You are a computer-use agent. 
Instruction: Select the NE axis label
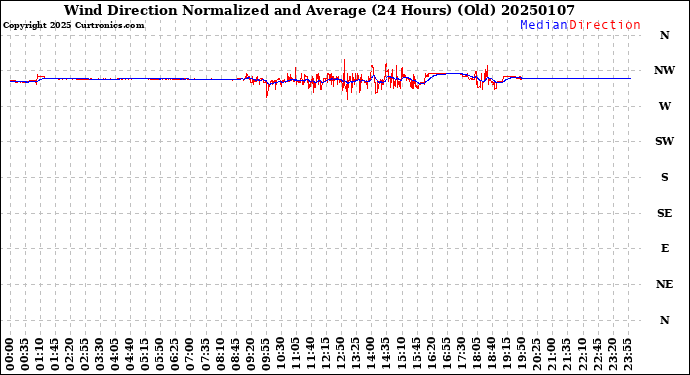pos(664,284)
